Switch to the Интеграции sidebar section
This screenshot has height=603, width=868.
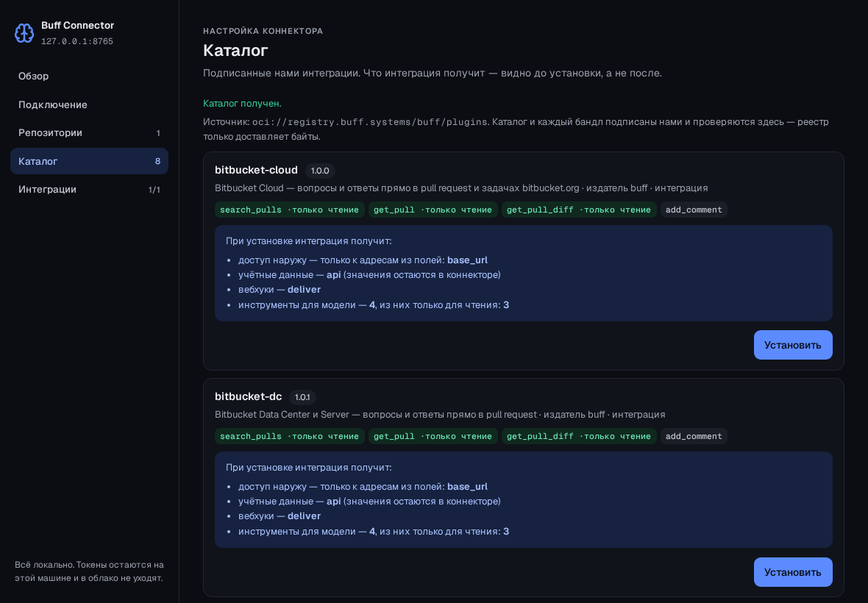point(89,189)
